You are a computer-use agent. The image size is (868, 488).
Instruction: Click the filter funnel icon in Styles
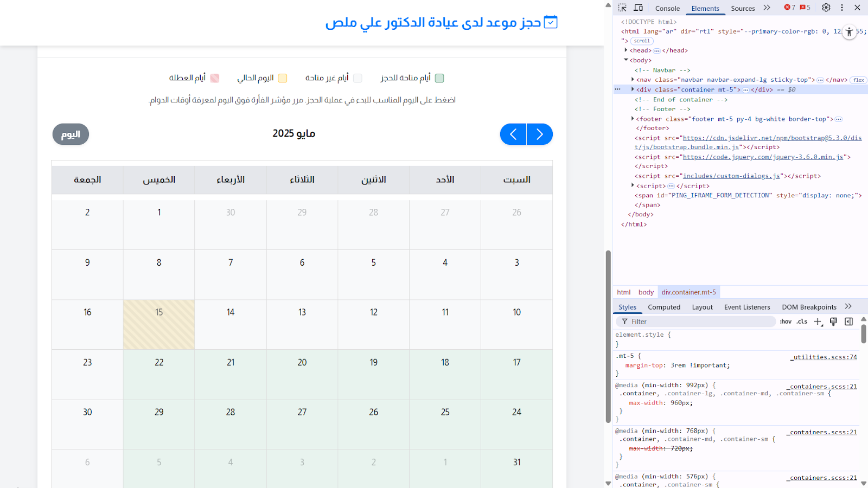click(x=624, y=322)
